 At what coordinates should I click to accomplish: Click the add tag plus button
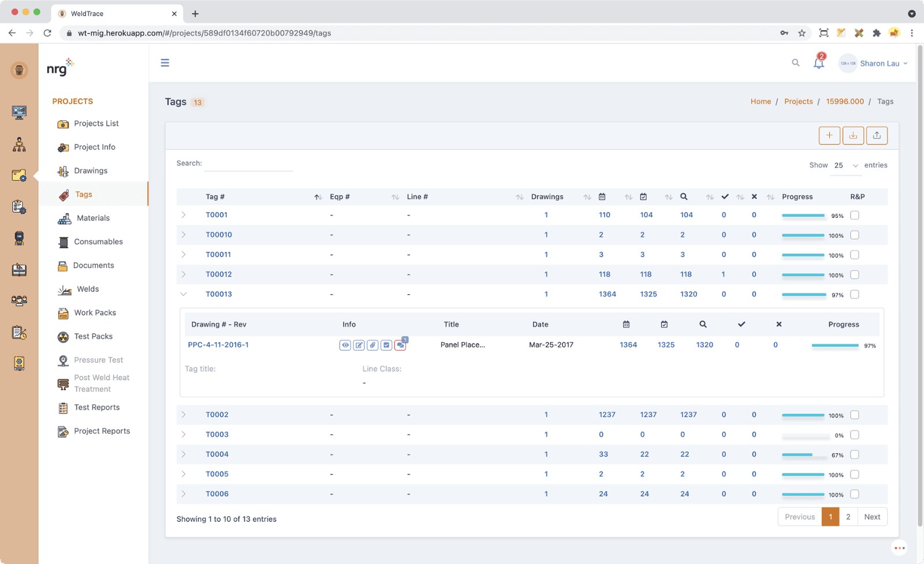pyautogui.click(x=829, y=135)
